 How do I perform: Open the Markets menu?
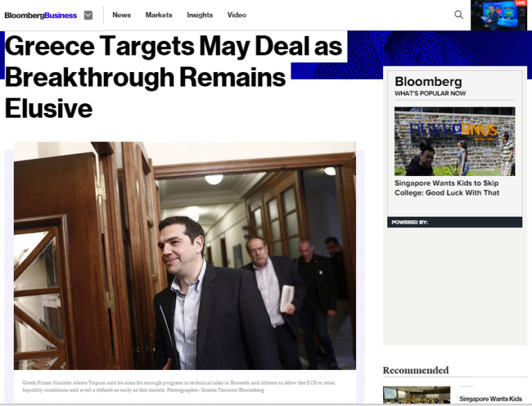coord(159,15)
